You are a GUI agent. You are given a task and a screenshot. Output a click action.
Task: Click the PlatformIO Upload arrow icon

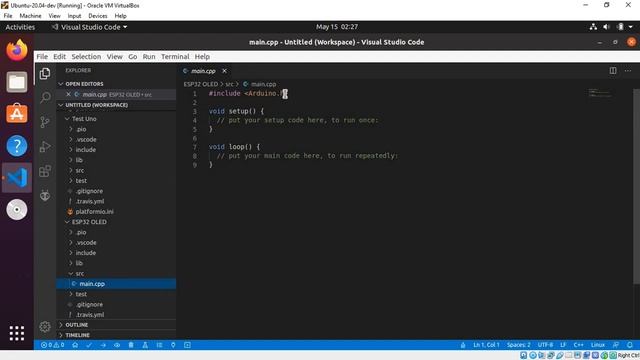point(103,345)
